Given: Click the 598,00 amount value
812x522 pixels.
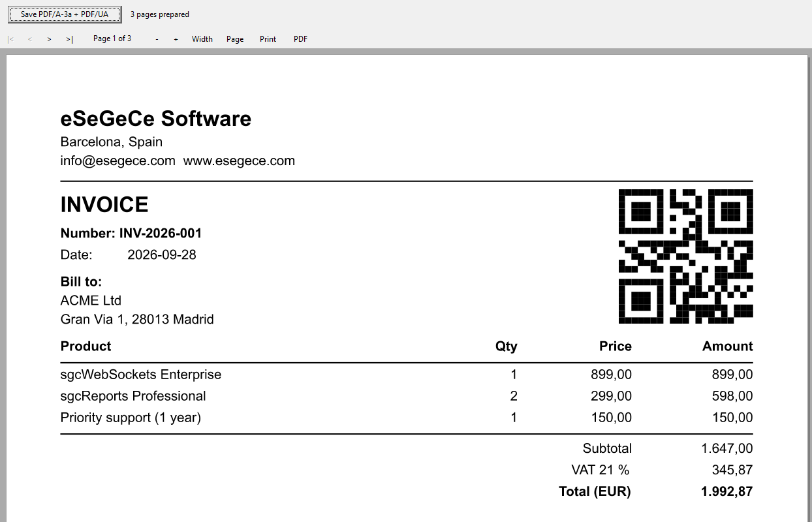Looking at the screenshot, I should coord(732,396).
